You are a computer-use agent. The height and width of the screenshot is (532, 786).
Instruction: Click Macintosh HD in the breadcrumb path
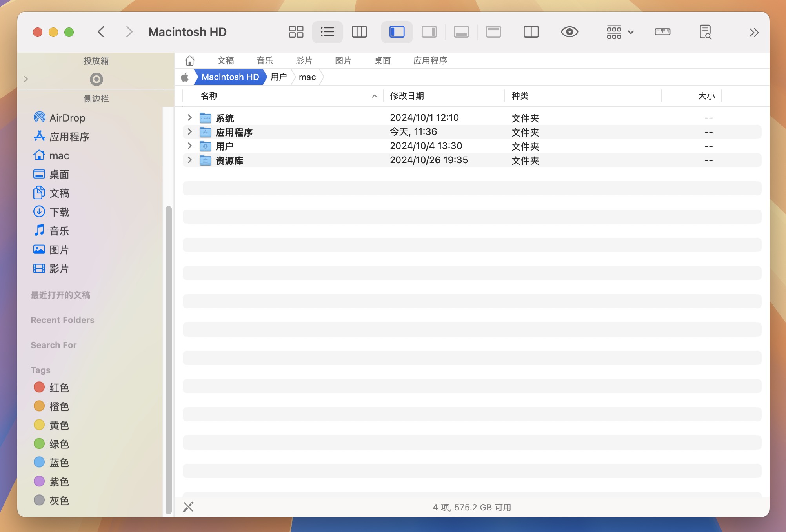coord(230,77)
